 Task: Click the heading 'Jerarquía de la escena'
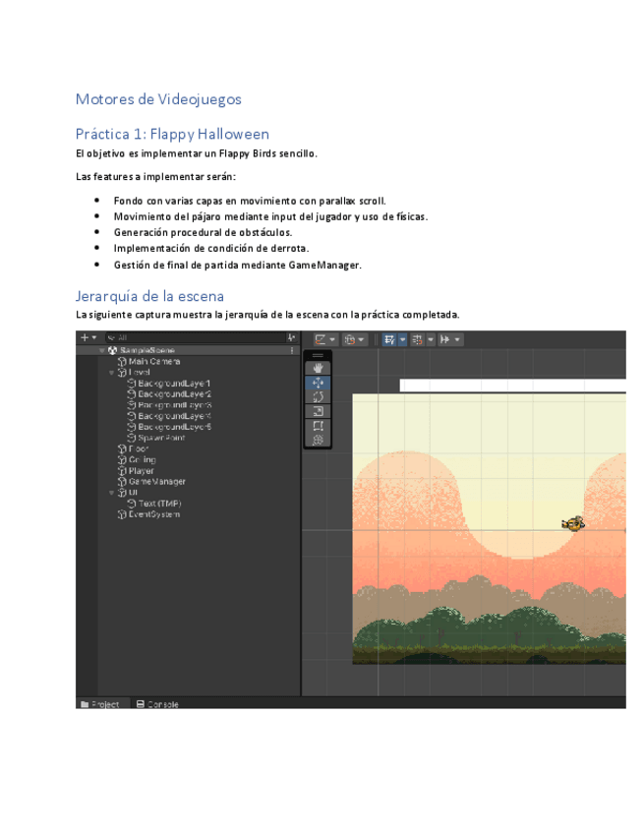149,296
